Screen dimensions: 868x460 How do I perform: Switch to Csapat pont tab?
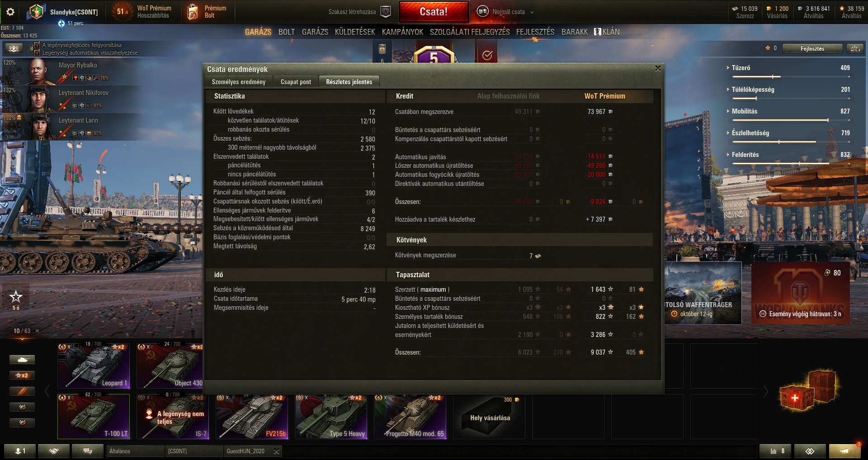click(296, 82)
